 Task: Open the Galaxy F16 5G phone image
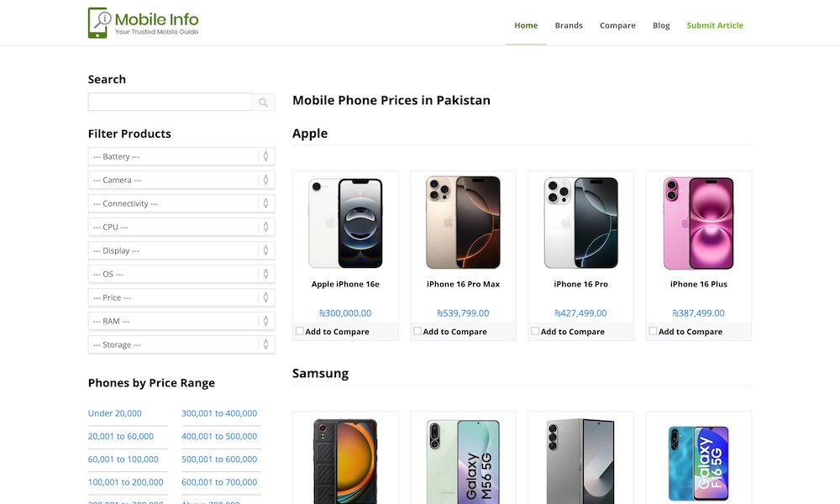699,463
